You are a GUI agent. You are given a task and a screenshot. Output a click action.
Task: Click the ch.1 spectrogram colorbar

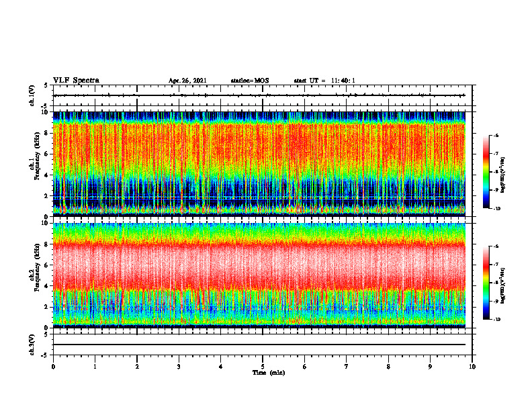[x=486, y=172]
